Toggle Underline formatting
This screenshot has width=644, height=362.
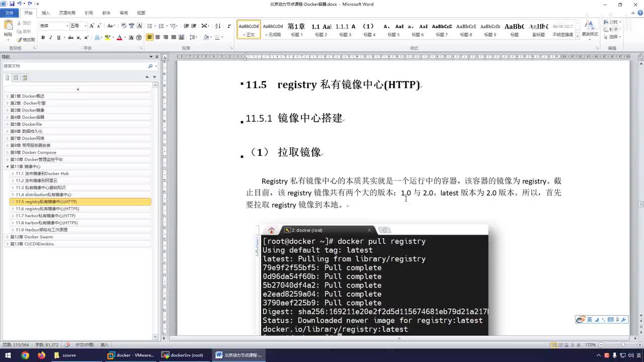58,38
